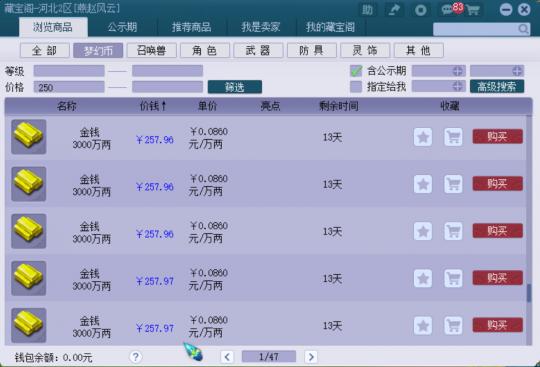The width and height of the screenshot is (540, 367).
Task: Click the vertical scrollbar thumb
Action: pos(529,293)
